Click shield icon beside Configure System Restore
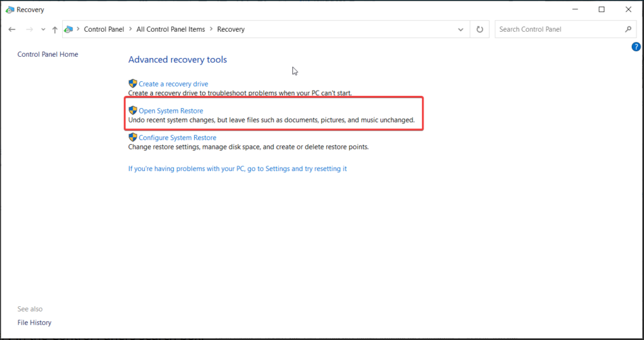Image resolution: width=644 pixels, height=340 pixels. (x=133, y=137)
